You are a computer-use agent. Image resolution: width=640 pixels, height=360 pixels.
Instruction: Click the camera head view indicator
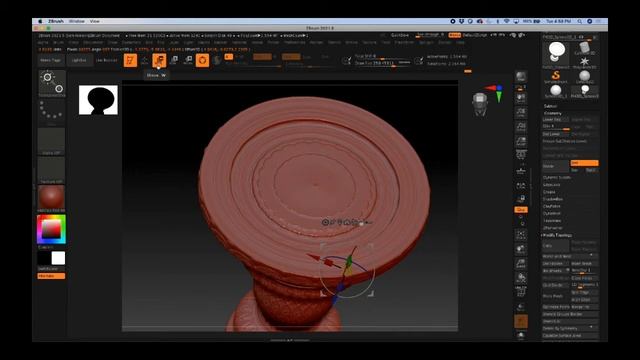pos(480,104)
